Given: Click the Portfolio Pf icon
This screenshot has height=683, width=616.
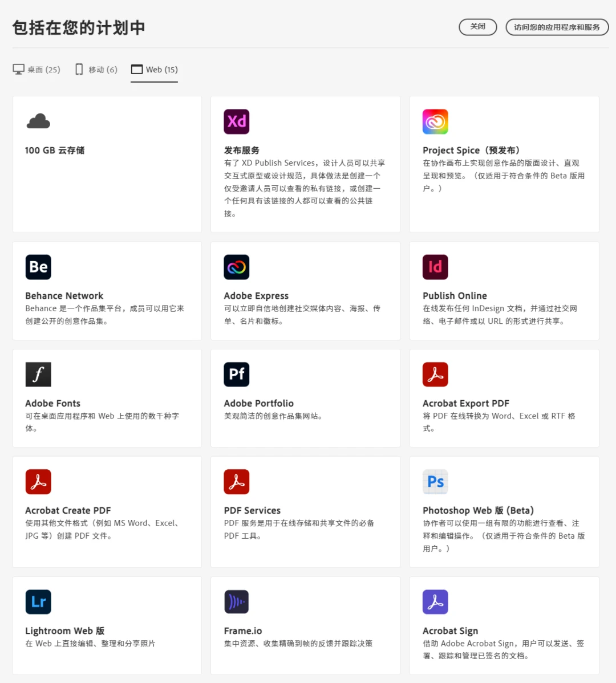Looking at the screenshot, I should [237, 374].
